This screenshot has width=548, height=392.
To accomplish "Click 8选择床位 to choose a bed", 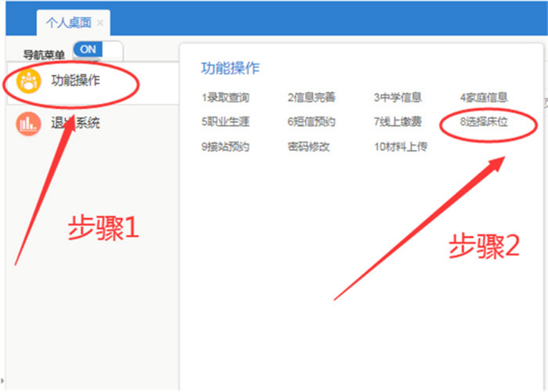I will (484, 123).
